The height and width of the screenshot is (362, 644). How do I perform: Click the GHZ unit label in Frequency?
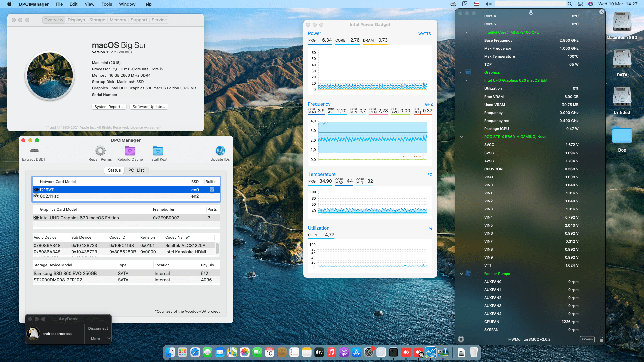429,104
